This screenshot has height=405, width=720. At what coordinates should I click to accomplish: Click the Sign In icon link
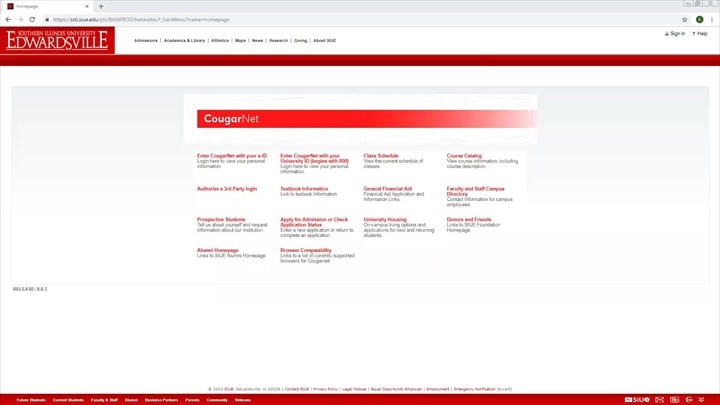pyautogui.click(x=675, y=33)
